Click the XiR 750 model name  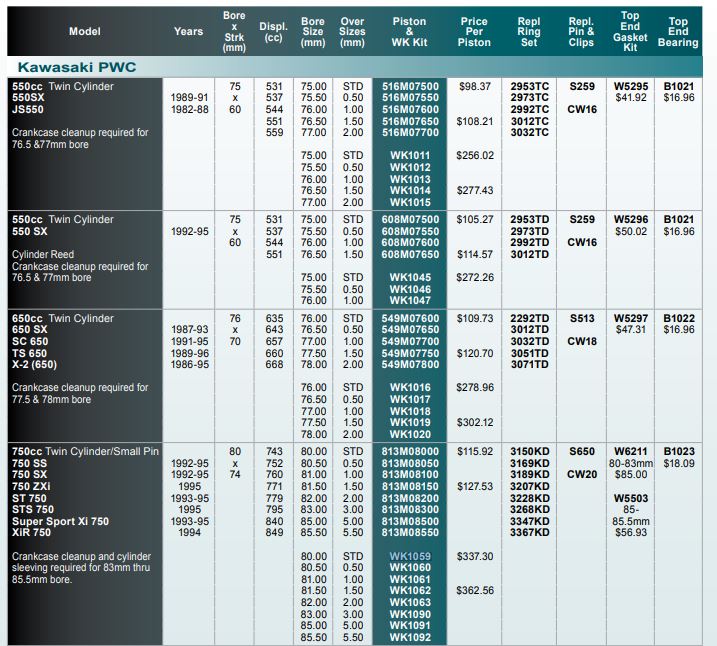[x=32, y=533]
